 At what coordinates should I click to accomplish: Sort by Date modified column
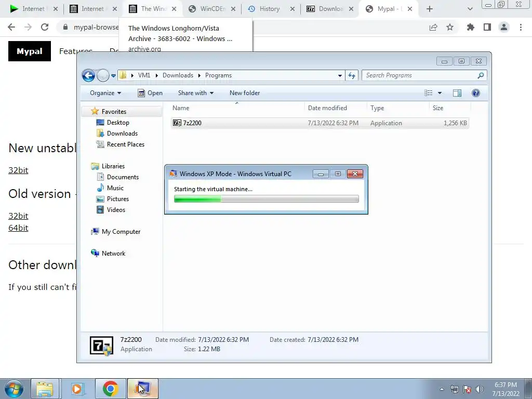point(335,108)
